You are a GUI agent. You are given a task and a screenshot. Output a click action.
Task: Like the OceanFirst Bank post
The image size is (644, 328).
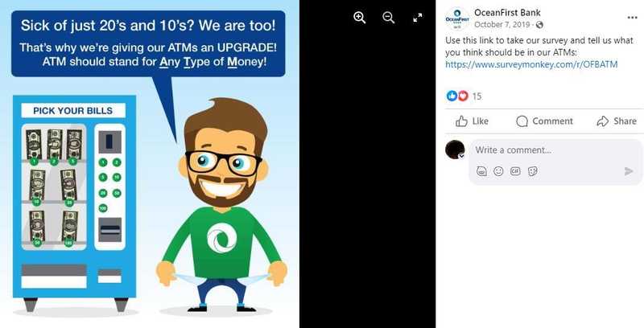[x=473, y=121]
